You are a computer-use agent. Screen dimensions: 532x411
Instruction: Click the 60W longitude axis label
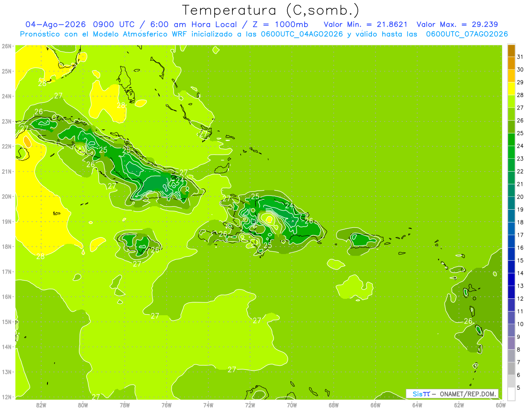(x=501, y=405)
